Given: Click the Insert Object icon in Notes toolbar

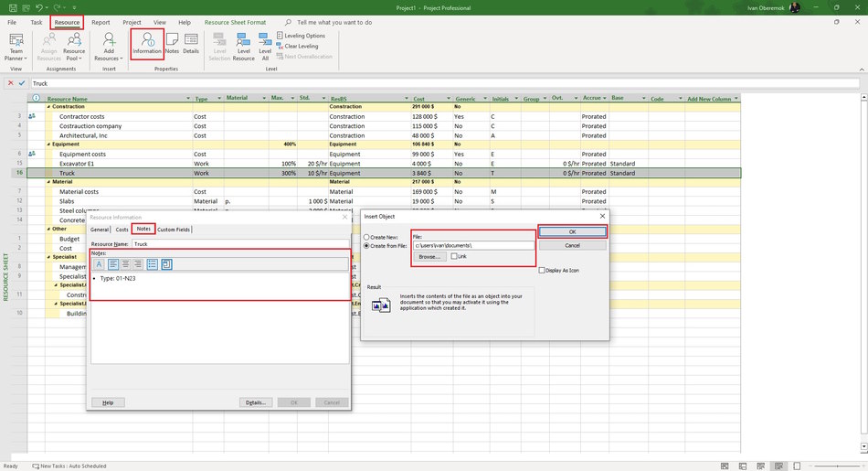Looking at the screenshot, I should pos(166,264).
